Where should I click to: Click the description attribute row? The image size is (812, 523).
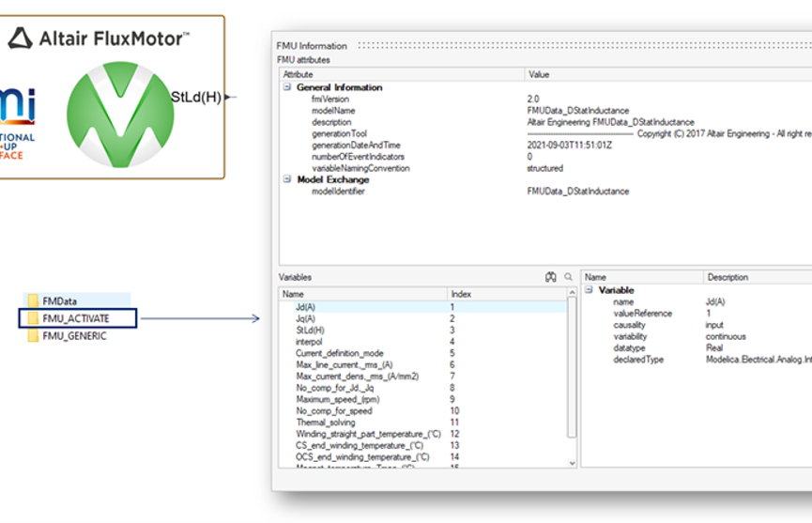pyautogui.click(x=546, y=122)
